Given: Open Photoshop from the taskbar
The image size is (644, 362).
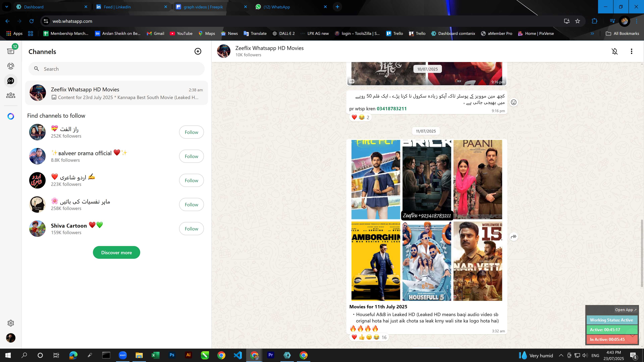Looking at the screenshot, I should pyautogui.click(x=172, y=355).
